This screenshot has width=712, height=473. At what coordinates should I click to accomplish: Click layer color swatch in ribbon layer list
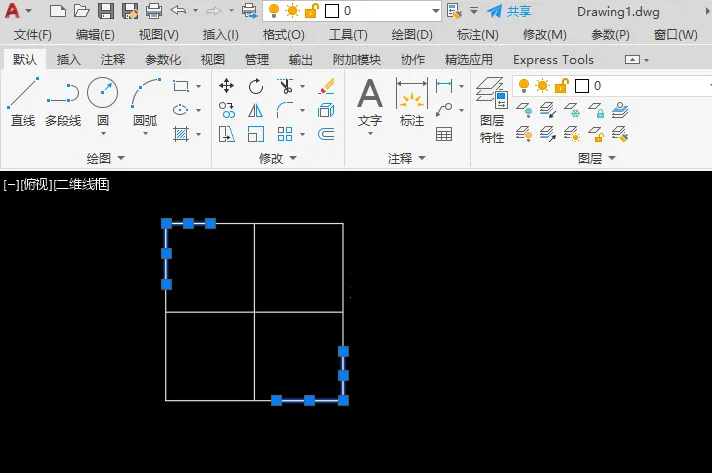click(582, 86)
